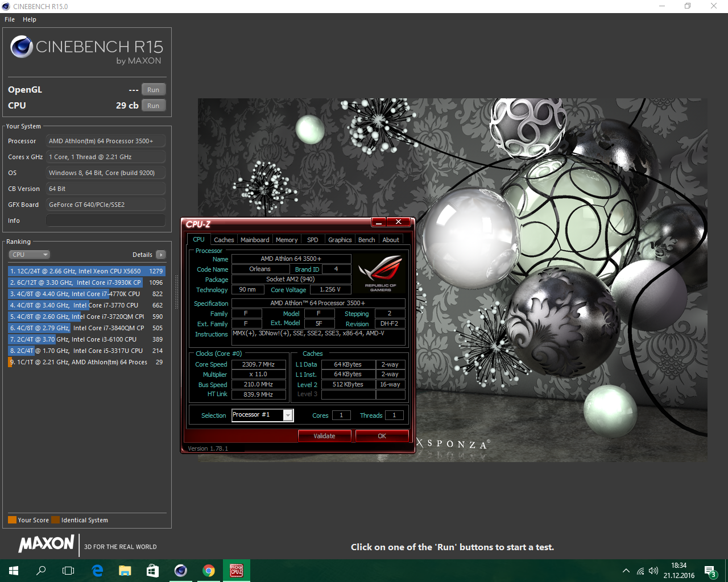
Task: Open Task View on taskbar
Action: point(68,571)
